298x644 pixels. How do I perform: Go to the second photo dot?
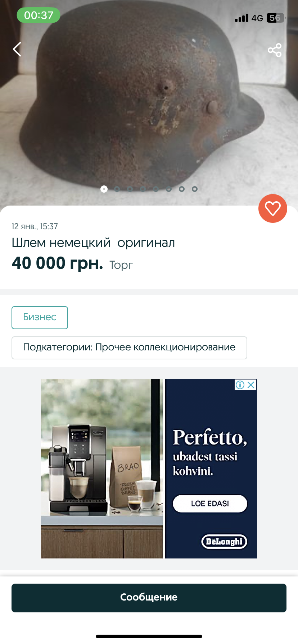tap(117, 189)
